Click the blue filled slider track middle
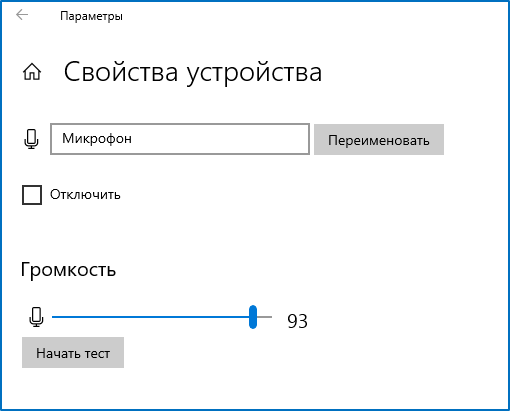Image resolution: width=510 pixels, height=411 pixels. point(151,317)
